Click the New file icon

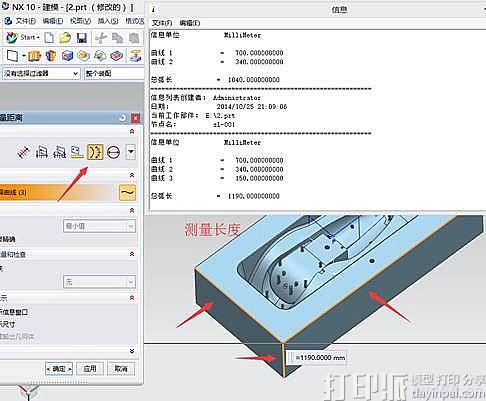pos(49,38)
